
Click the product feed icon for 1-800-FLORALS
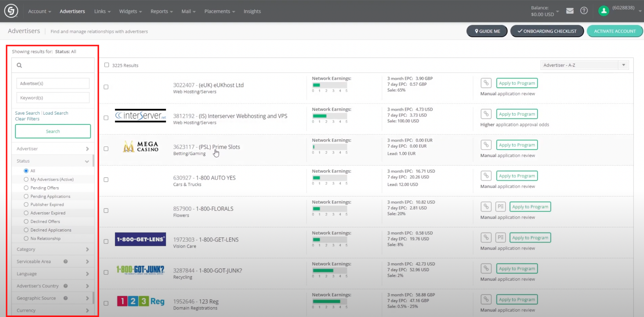pyautogui.click(x=500, y=207)
